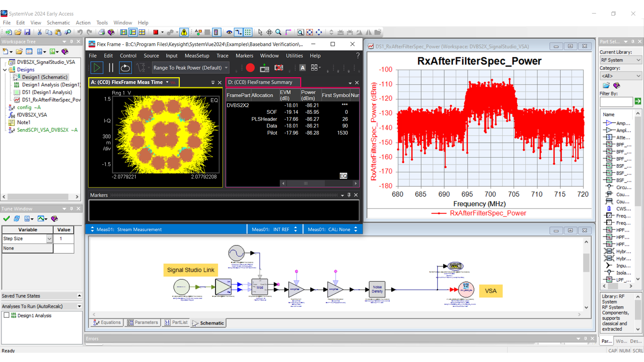Open Filter By green arrow button
The image size is (644, 362).
tap(638, 101)
